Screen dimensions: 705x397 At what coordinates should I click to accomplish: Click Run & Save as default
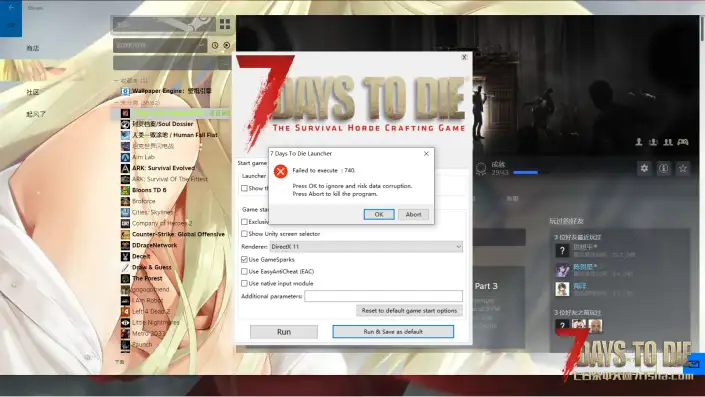tap(393, 332)
